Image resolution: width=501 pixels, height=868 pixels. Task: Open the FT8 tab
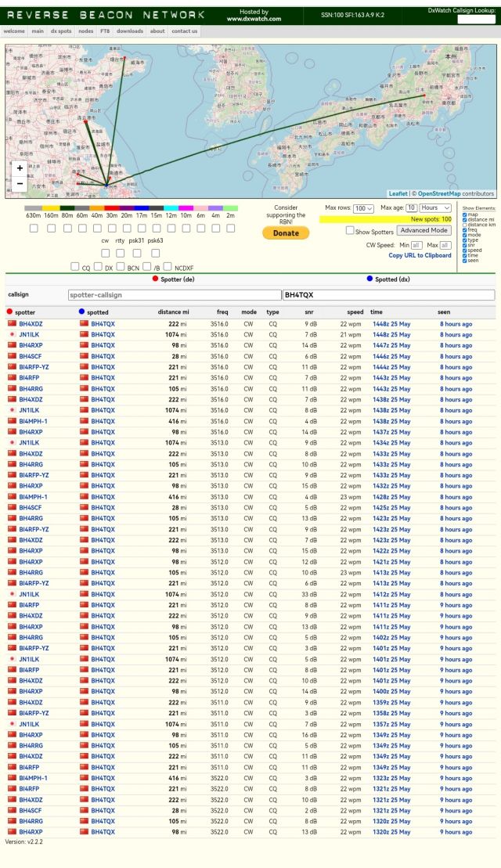click(x=105, y=31)
